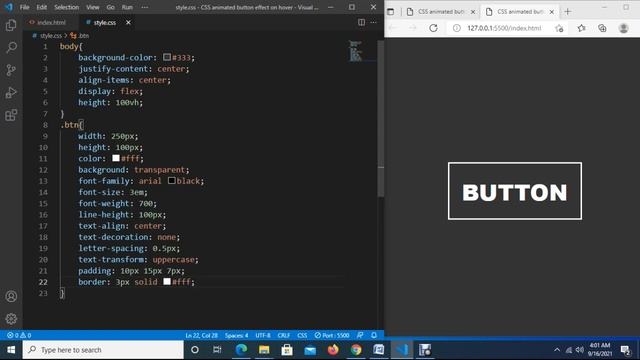640x360 pixels.
Task: Click line number 22 in the gutter
Action: (43, 282)
